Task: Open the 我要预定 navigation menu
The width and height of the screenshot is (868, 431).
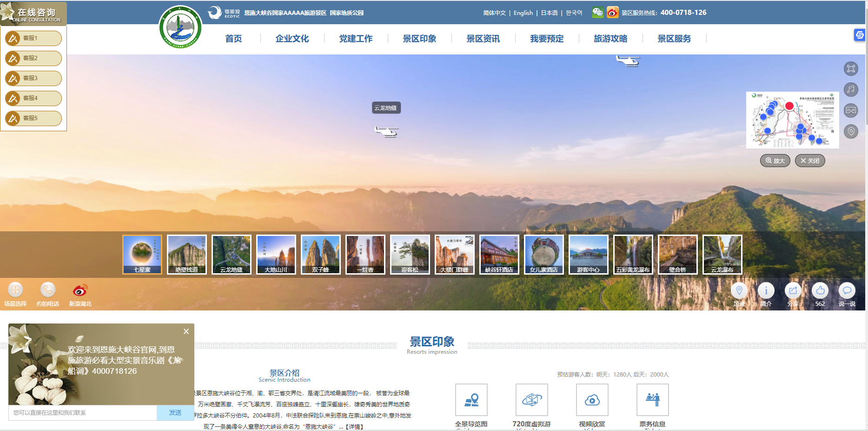Action: point(547,39)
